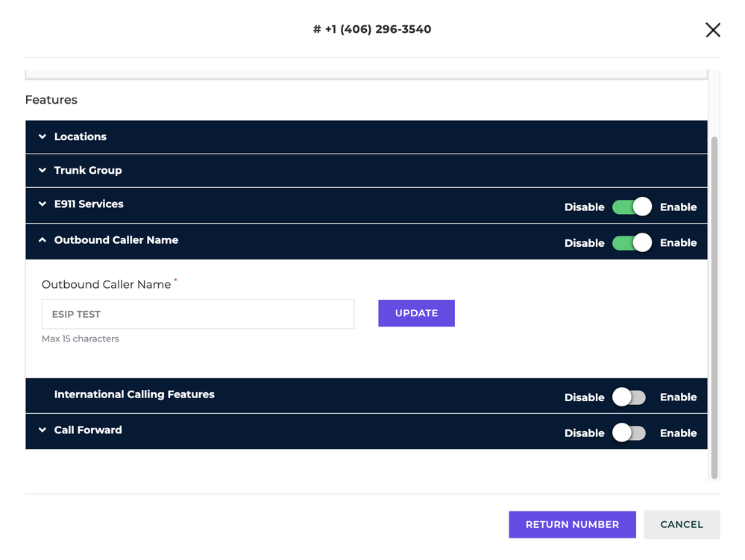Viewport: 745px width, 560px height.
Task: Enable International Calling Features switch
Action: [x=629, y=397]
